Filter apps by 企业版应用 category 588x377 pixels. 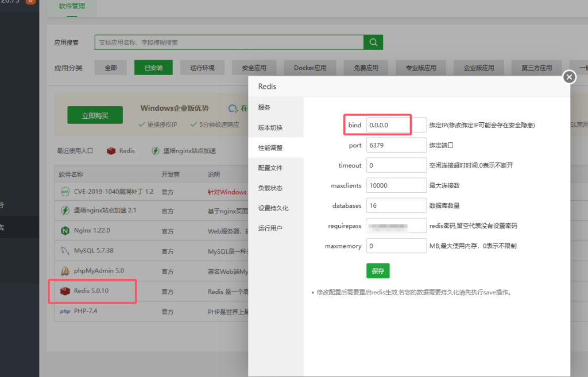478,68
